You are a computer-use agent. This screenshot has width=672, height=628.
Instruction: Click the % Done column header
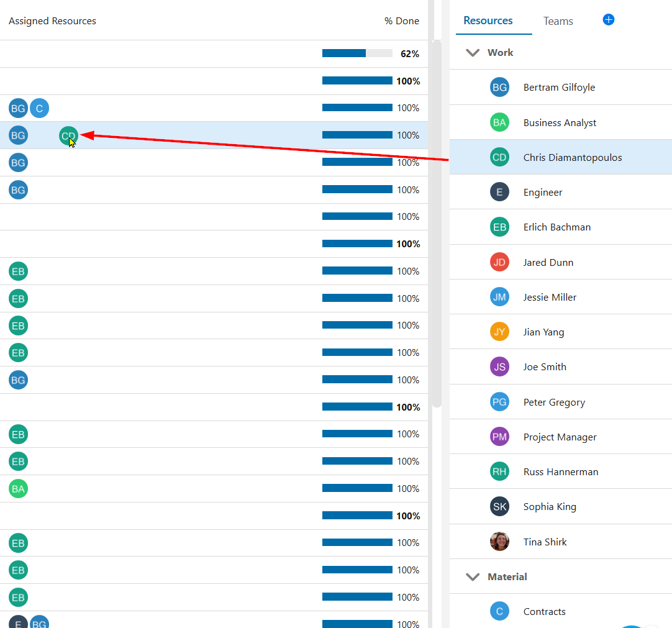click(402, 21)
